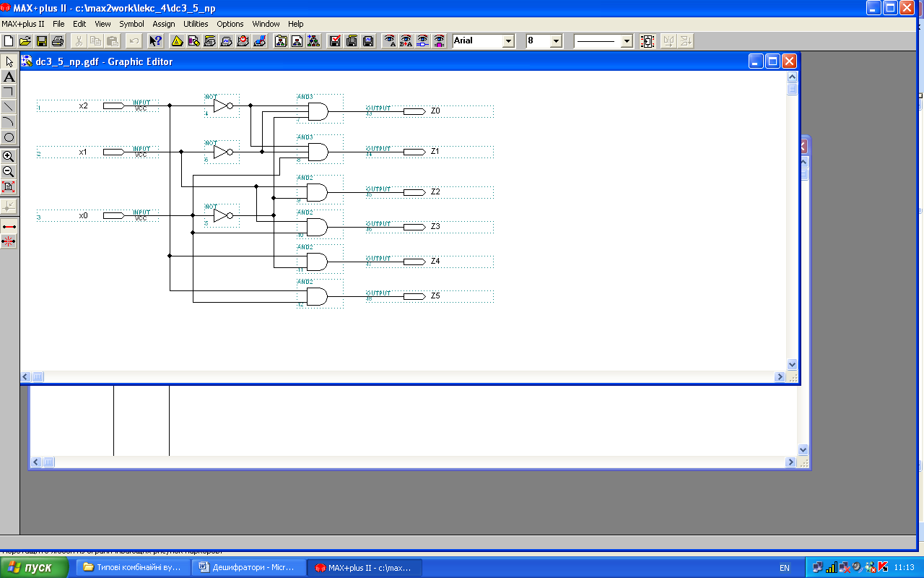Screen dimensions: 924x578
Task: Click the Graphic Editor horizontal scroll left arrow
Action: [26, 376]
